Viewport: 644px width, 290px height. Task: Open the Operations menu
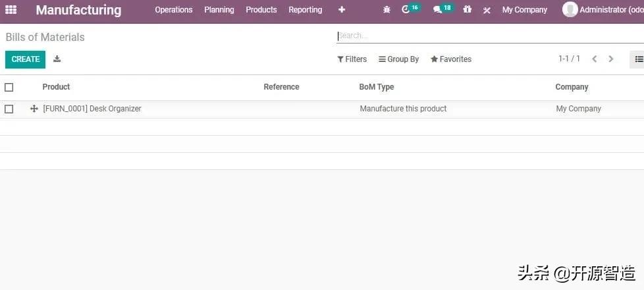pyautogui.click(x=174, y=10)
